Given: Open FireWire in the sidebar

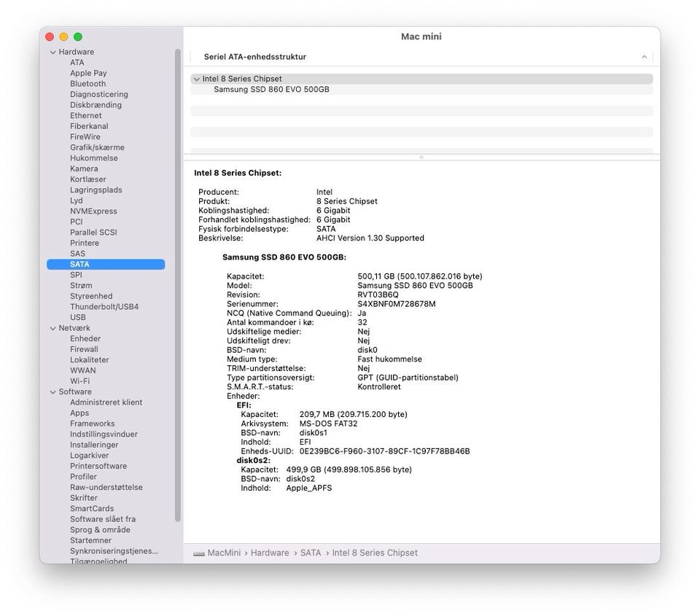Looking at the screenshot, I should [85, 137].
